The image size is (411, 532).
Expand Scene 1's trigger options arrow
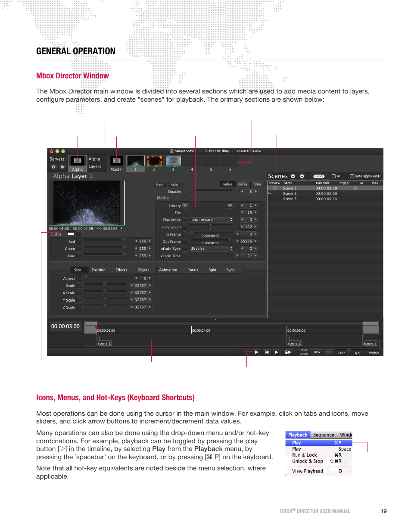[270, 193]
